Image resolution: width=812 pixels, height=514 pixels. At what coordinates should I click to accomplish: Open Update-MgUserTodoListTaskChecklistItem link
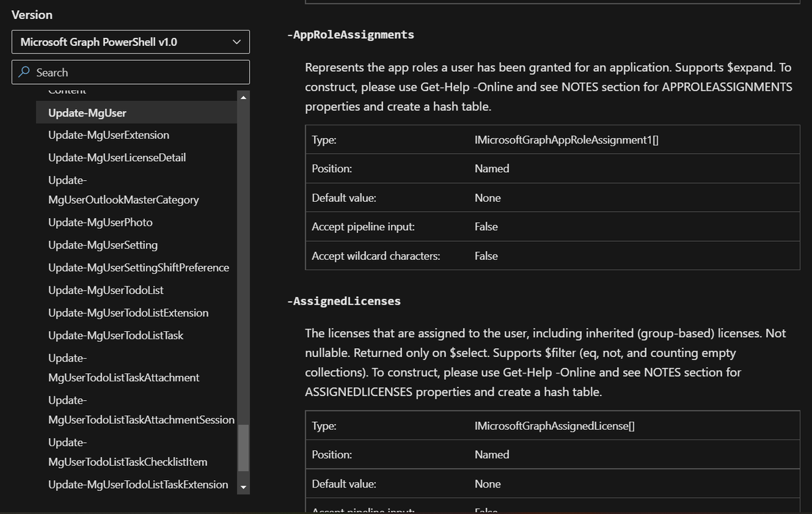(x=128, y=452)
